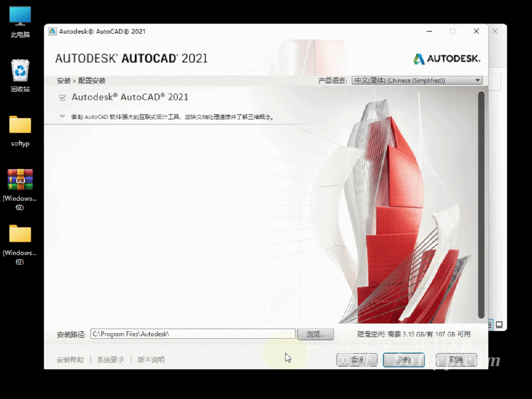Click the vertical scrollbar of the product list
Image resolution: width=532 pixels, height=399 pixels.
click(x=481, y=205)
